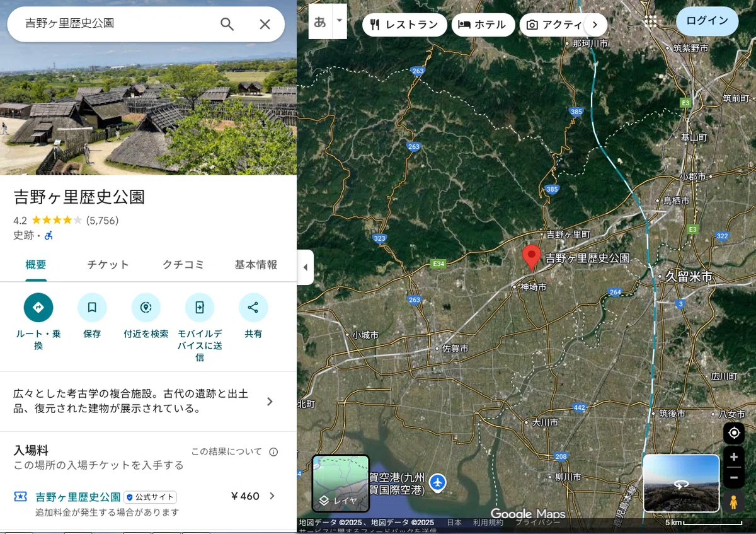Open the レイヤ map layers thumbnail
Image resolution: width=756 pixels, height=534 pixels.
(341, 483)
